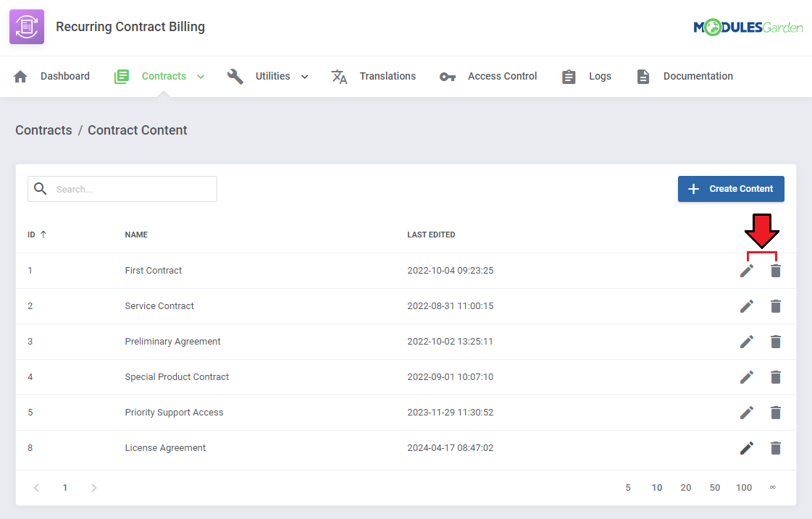Click the date '2024-04-17 08:47:02'

450,448
